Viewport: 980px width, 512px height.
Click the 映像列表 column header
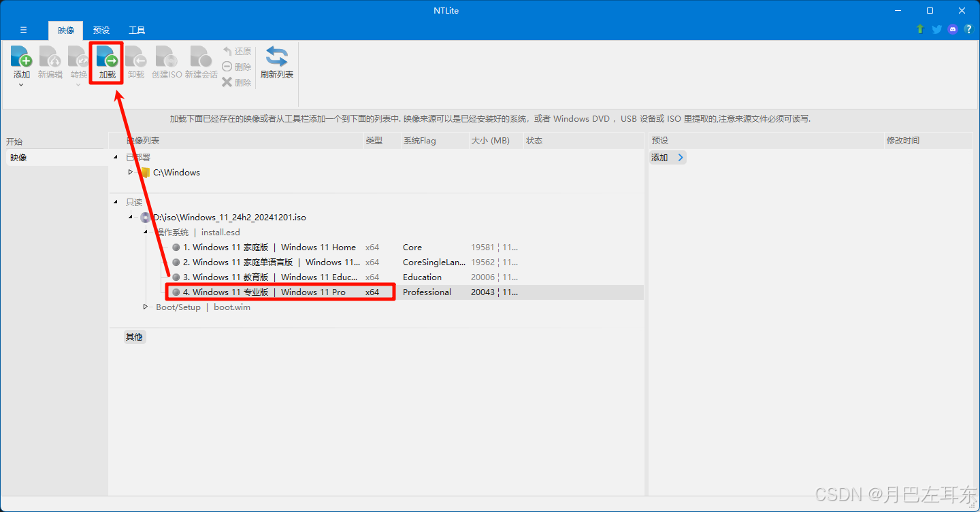pyautogui.click(x=143, y=141)
